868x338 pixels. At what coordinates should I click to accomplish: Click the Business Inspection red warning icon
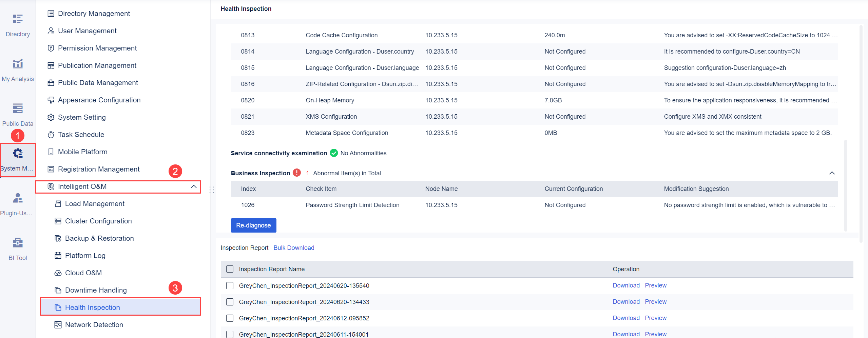coord(297,173)
